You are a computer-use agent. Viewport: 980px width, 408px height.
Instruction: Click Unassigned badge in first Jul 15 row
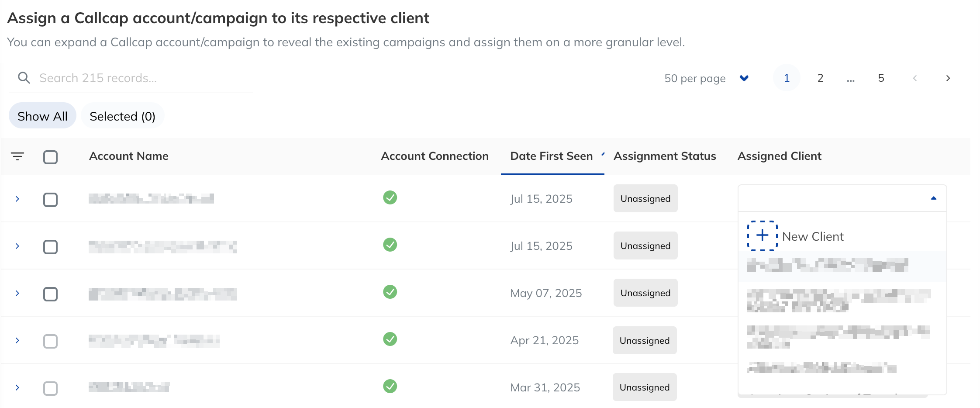(x=645, y=198)
